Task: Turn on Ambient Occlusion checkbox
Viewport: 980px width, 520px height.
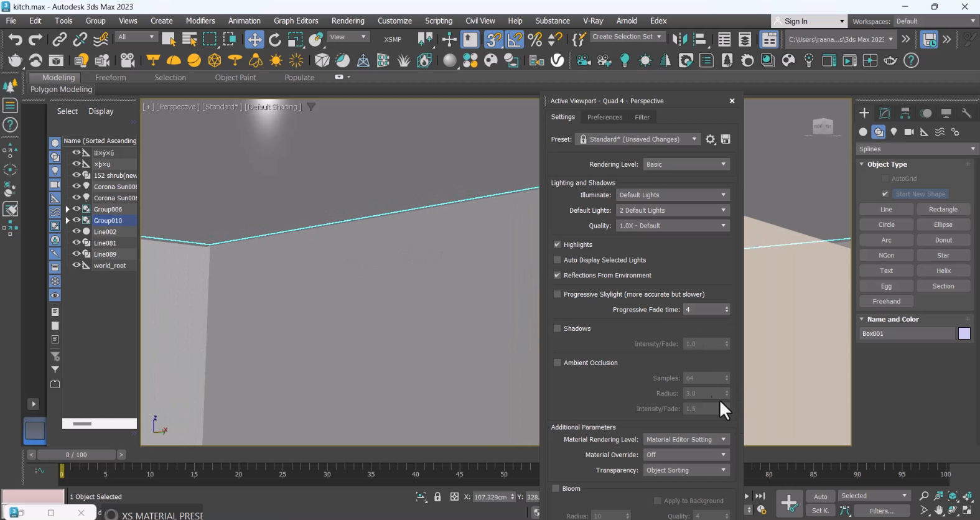Action: tap(558, 363)
